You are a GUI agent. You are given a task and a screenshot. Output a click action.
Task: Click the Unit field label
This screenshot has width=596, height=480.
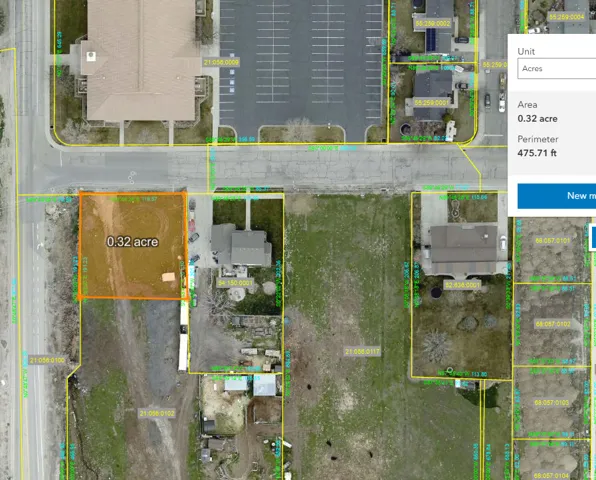pos(526,51)
